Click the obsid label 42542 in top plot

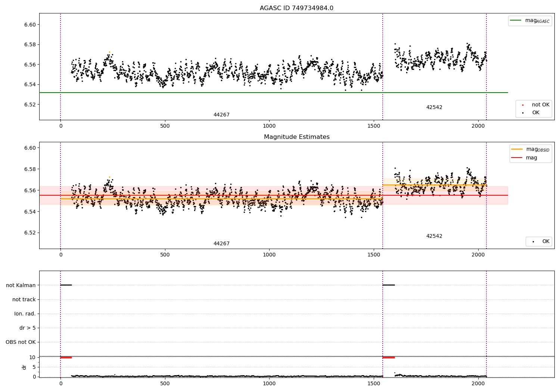tap(434, 108)
